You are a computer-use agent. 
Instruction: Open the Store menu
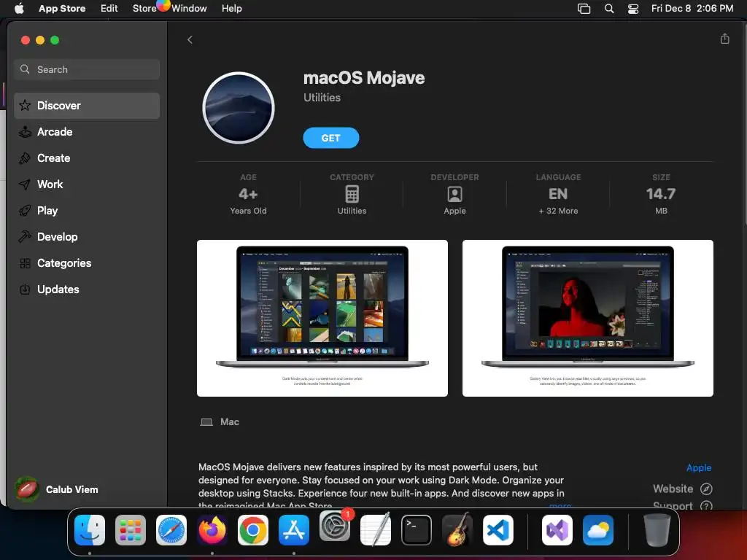(x=144, y=8)
